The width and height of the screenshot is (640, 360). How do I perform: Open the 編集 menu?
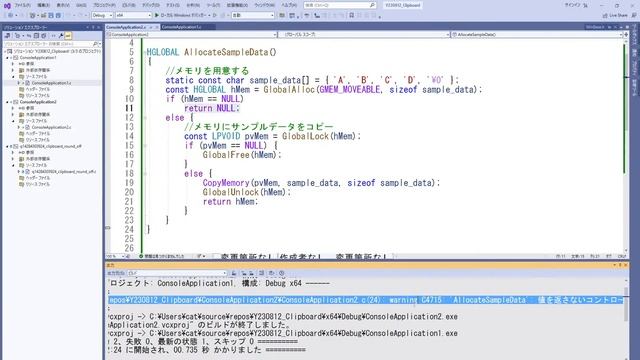coord(43,5)
